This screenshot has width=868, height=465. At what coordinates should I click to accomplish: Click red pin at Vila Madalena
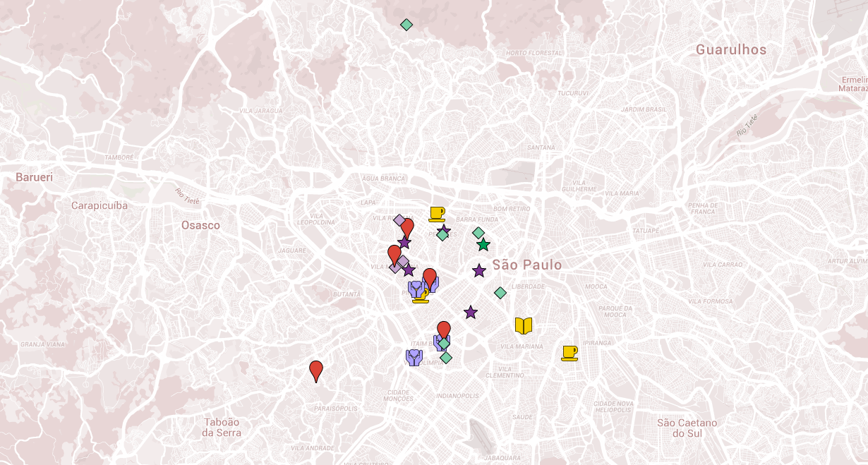[394, 255]
